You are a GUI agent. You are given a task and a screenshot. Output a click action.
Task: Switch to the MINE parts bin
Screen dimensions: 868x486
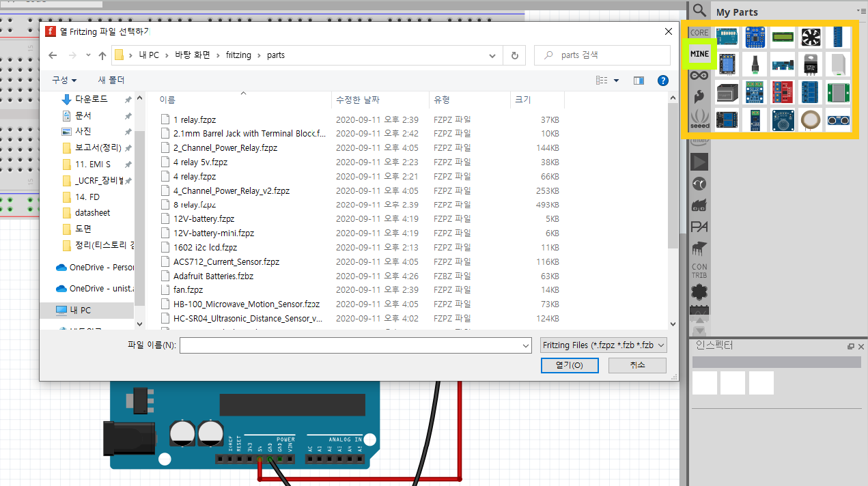(699, 53)
